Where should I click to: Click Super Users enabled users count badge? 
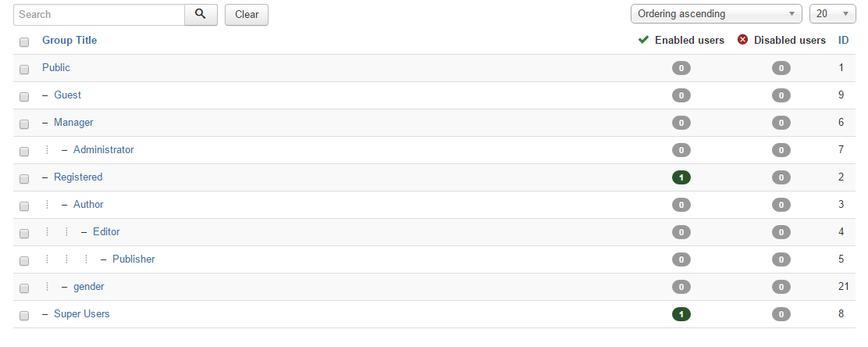[681, 314]
